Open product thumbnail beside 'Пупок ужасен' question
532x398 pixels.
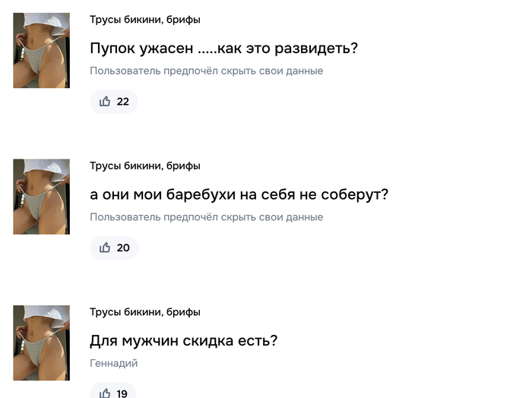click(x=41, y=50)
